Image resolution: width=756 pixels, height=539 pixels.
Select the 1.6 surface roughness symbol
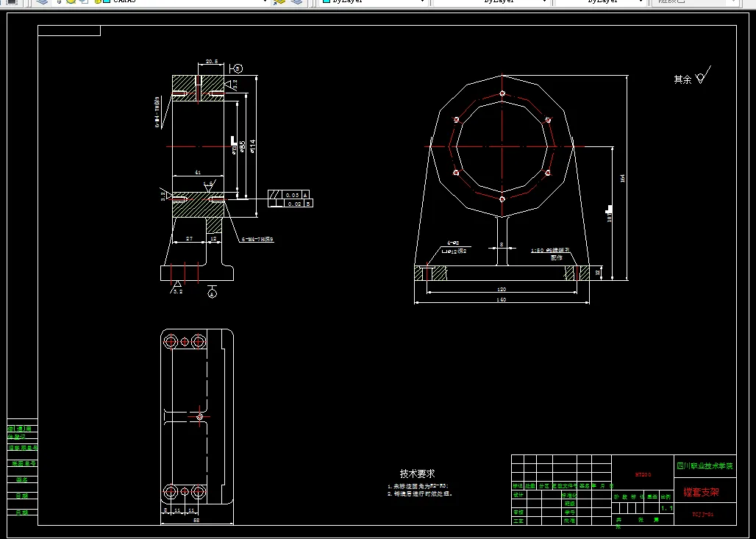[x=209, y=185]
